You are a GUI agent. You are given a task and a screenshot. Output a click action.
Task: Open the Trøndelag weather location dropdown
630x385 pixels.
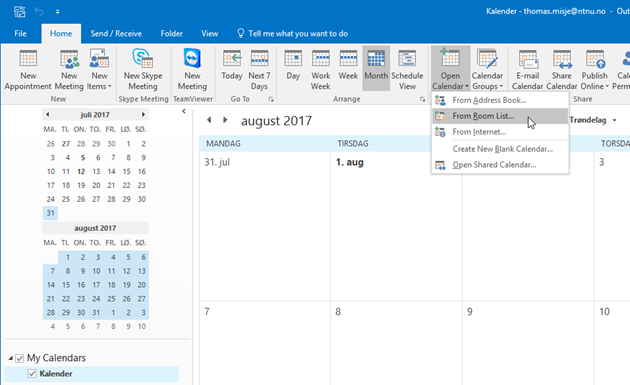[x=614, y=121]
